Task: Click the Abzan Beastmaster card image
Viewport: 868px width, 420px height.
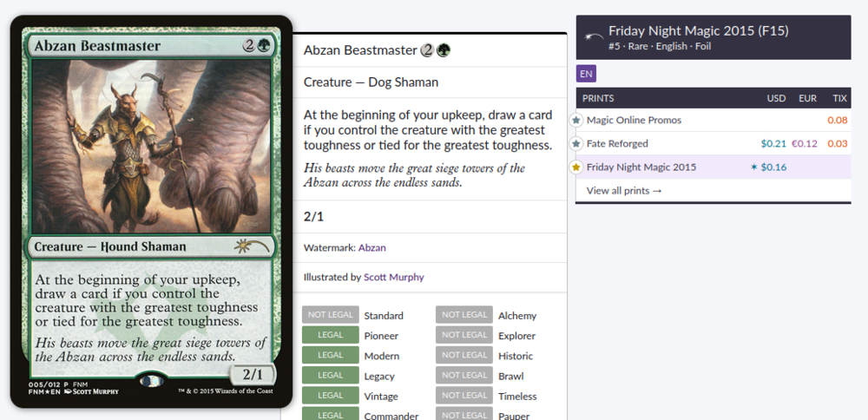Action: pos(151,212)
